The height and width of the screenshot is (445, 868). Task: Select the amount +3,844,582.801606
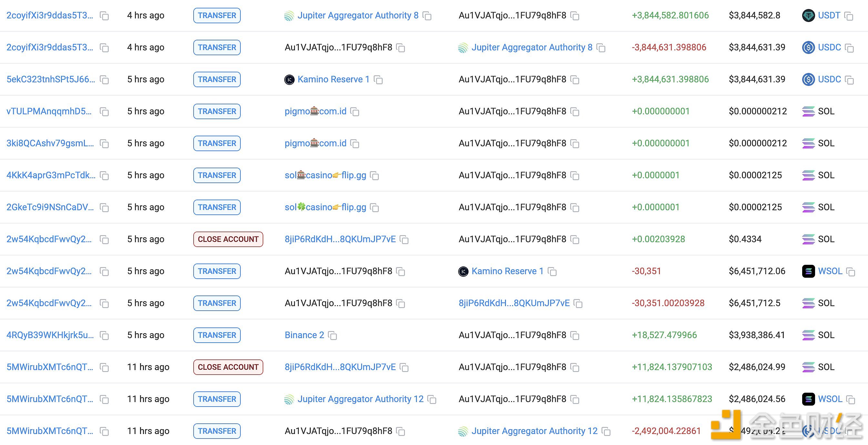[x=670, y=15]
